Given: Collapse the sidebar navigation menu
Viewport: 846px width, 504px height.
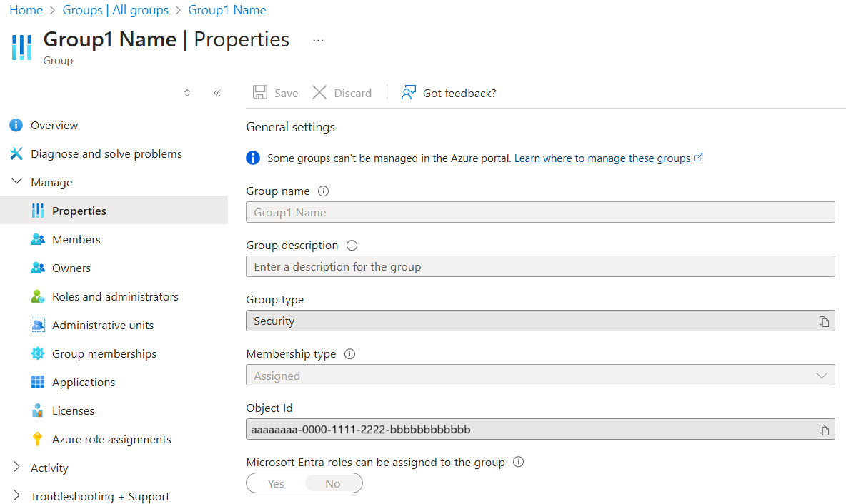Looking at the screenshot, I should [217, 93].
